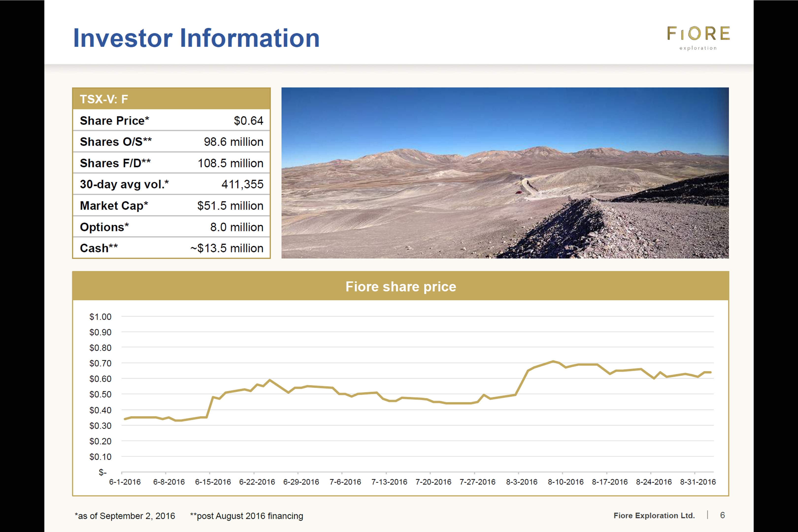Viewport: 798px width, 532px height.
Task: Click the $0.60 y-axis label
Action: point(100,379)
